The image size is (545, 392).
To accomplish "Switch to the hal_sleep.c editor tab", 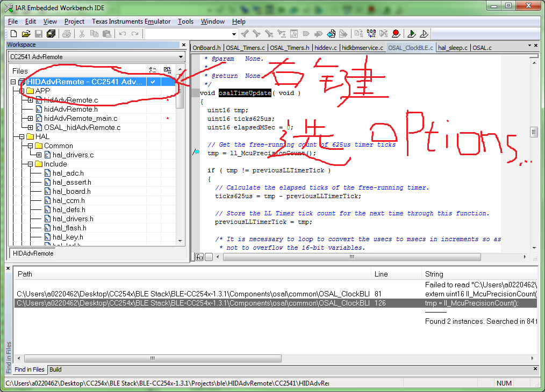I will [x=453, y=48].
